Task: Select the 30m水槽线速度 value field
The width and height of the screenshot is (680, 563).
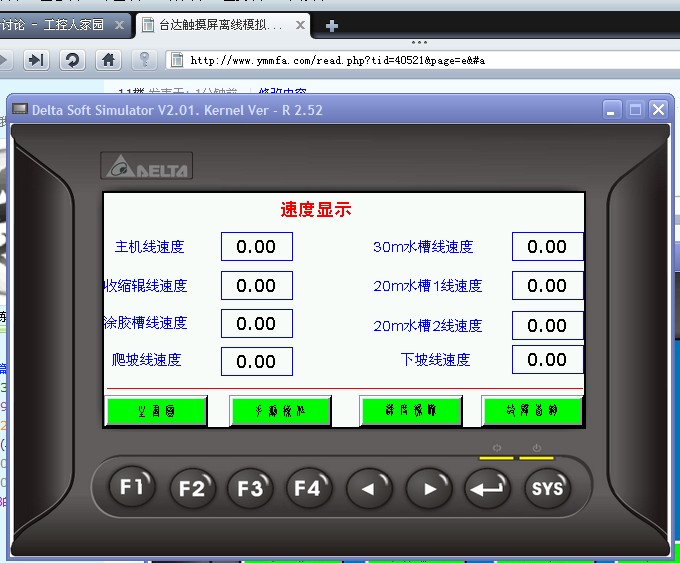Action: [x=547, y=247]
